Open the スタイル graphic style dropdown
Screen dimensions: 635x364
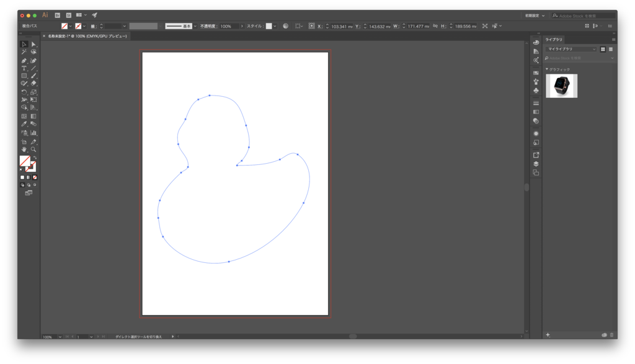(x=275, y=26)
